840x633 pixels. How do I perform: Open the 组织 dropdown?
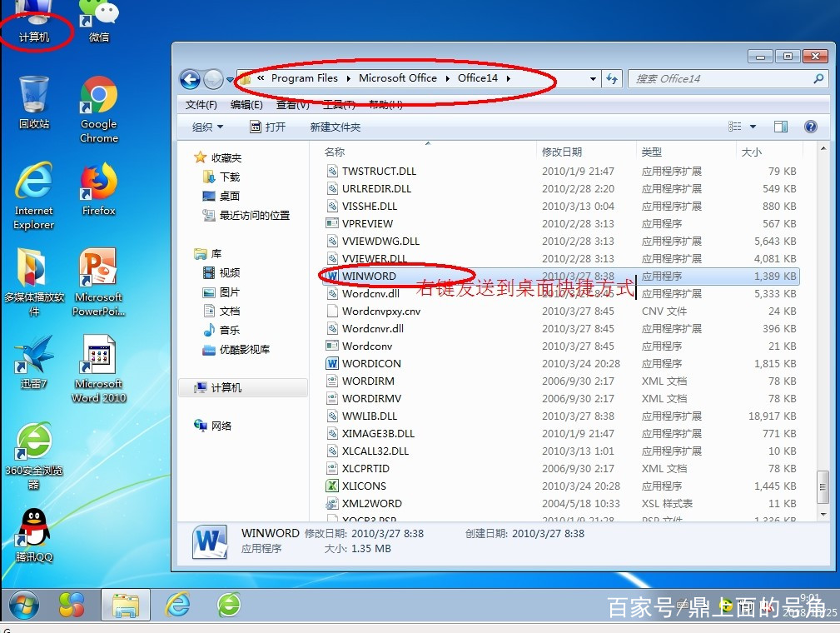click(206, 126)
